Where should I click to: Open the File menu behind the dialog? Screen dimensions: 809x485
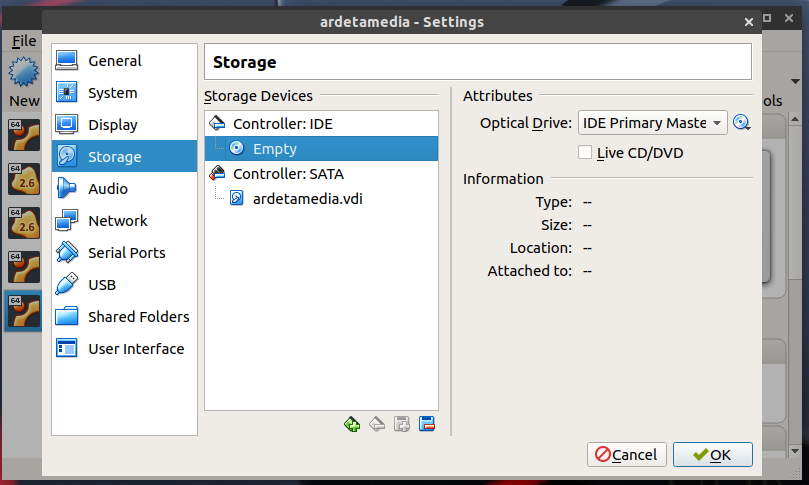(24, 41)
